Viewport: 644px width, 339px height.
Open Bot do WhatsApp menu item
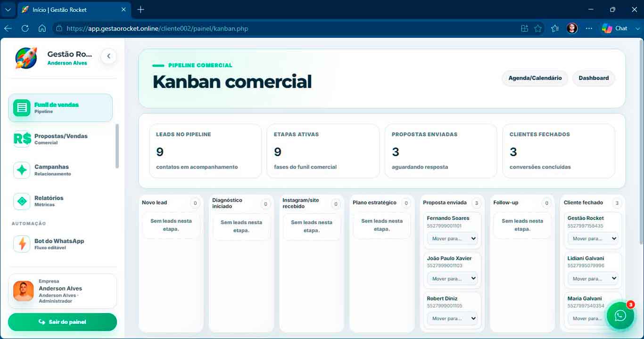[x=60, y=244]
